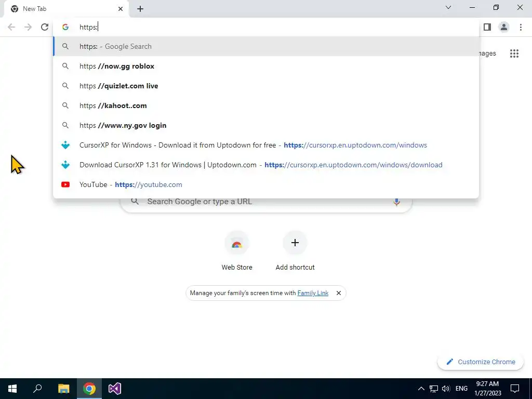Select the 'https: - Google Search' suggestion

(266, 46)
